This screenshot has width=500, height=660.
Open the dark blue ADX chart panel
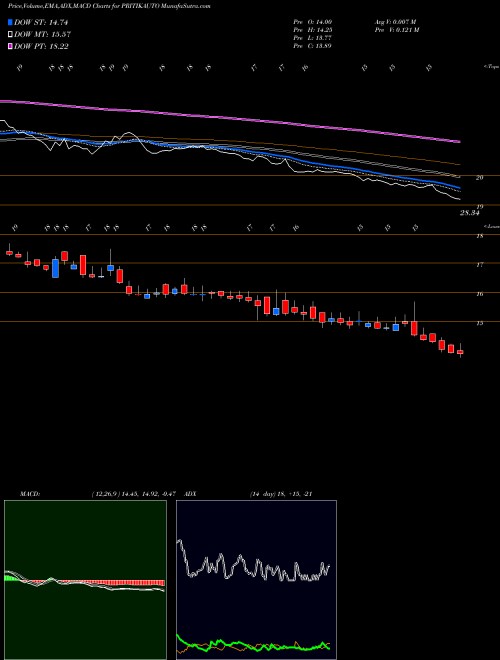point(256,580)
